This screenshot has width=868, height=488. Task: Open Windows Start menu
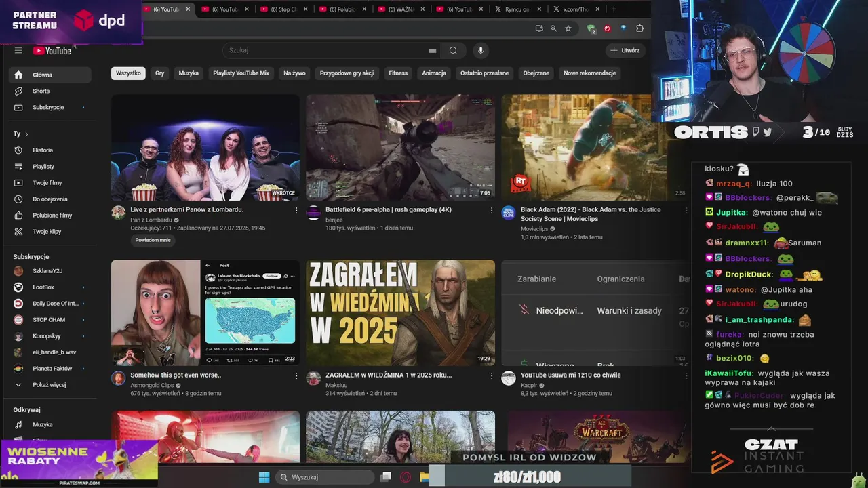point(264,477)
